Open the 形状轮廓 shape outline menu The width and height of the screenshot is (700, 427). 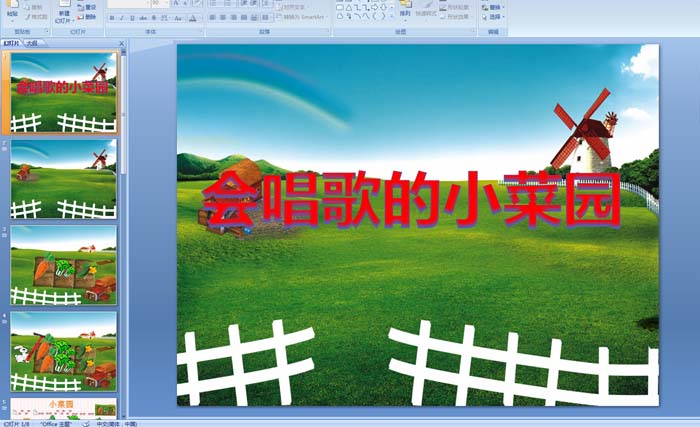454,8
